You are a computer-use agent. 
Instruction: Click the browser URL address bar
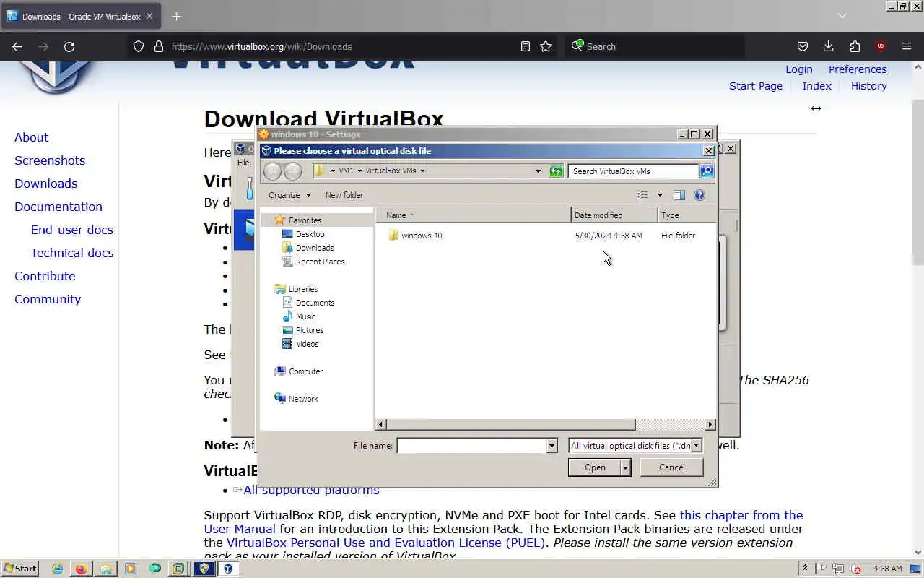(343, 46)
